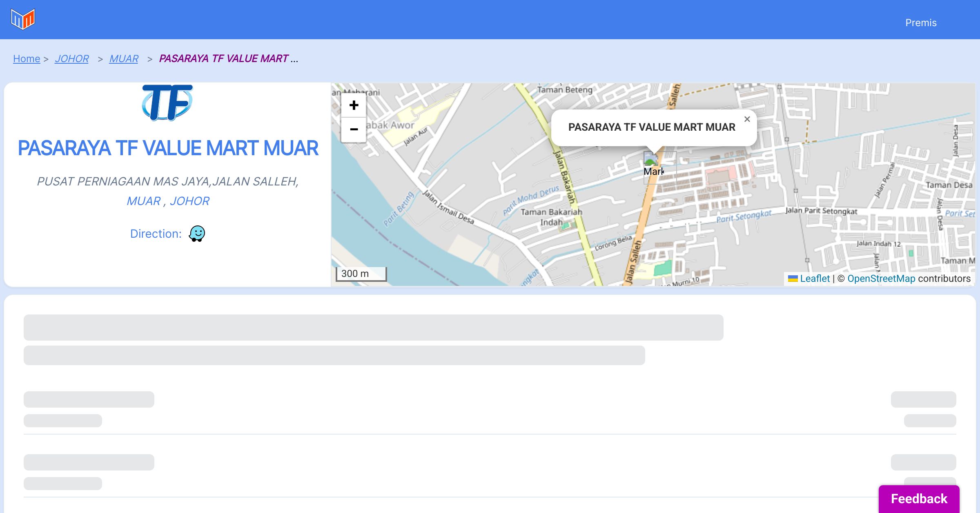Open Leaflet attribution link
The image size is (980, 513).
click(815, 279)
